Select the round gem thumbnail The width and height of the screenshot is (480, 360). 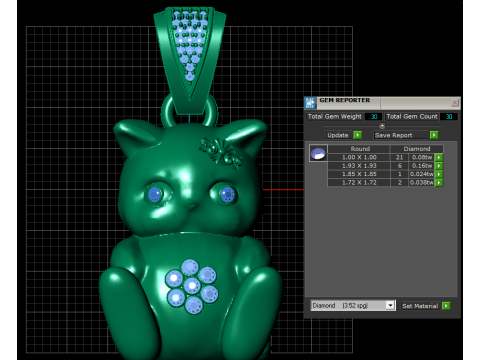click(318, 153)
